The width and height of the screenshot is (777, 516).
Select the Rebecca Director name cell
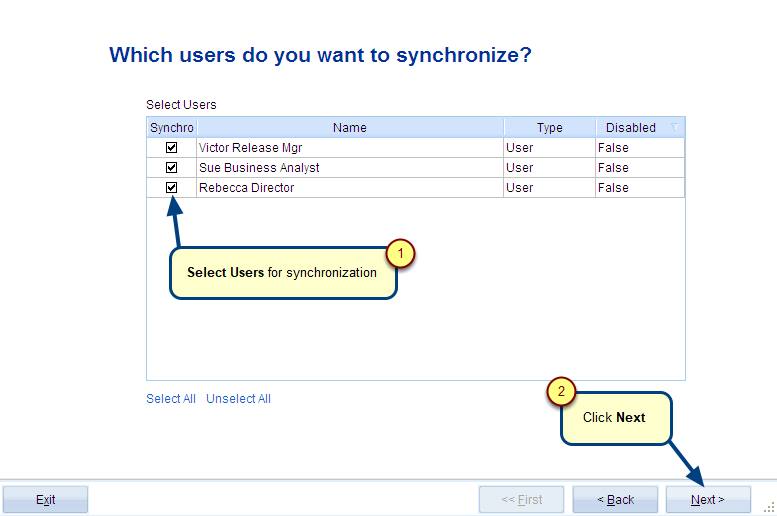click(x=350, y=187)
